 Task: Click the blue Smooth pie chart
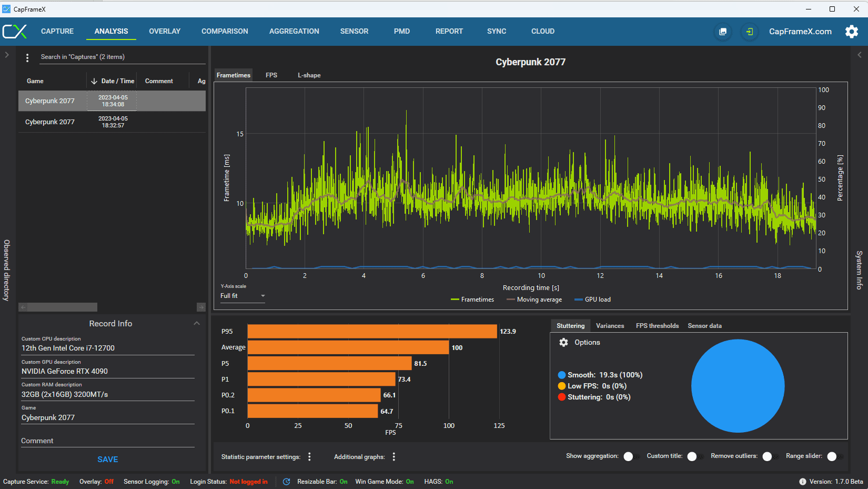pos(738,386)
